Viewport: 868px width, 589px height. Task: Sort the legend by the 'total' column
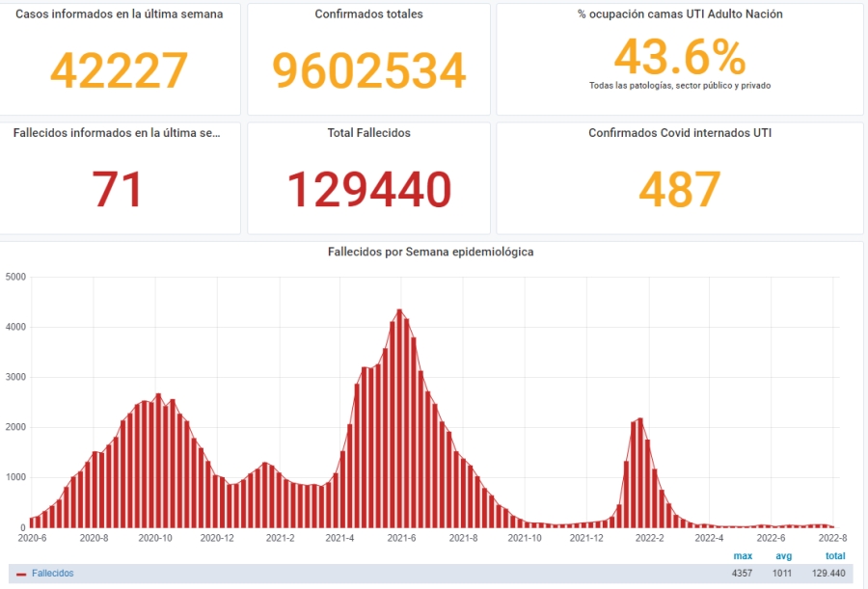point(835,556)
